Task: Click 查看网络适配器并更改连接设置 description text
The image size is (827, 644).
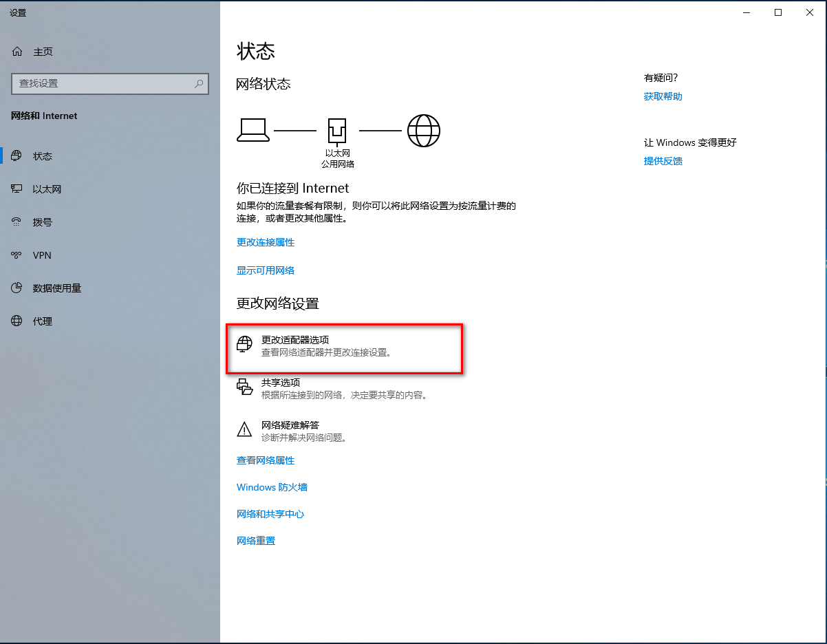Action: click(x=327, y=352)
